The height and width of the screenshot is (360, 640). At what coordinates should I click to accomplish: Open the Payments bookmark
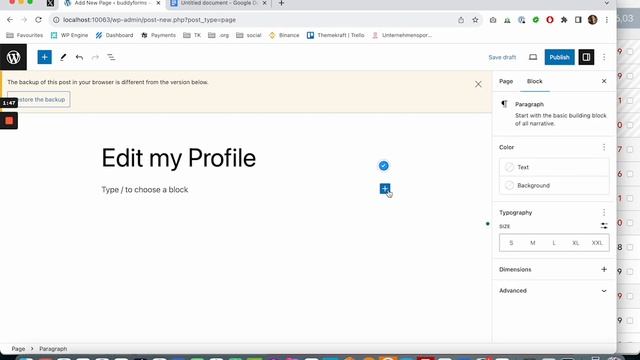click(x=158, y=35)
